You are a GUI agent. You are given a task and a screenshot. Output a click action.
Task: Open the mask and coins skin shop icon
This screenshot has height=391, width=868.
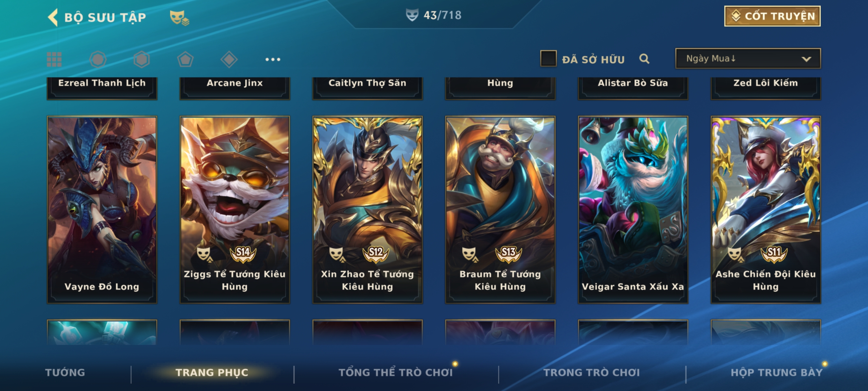point(179,17)
